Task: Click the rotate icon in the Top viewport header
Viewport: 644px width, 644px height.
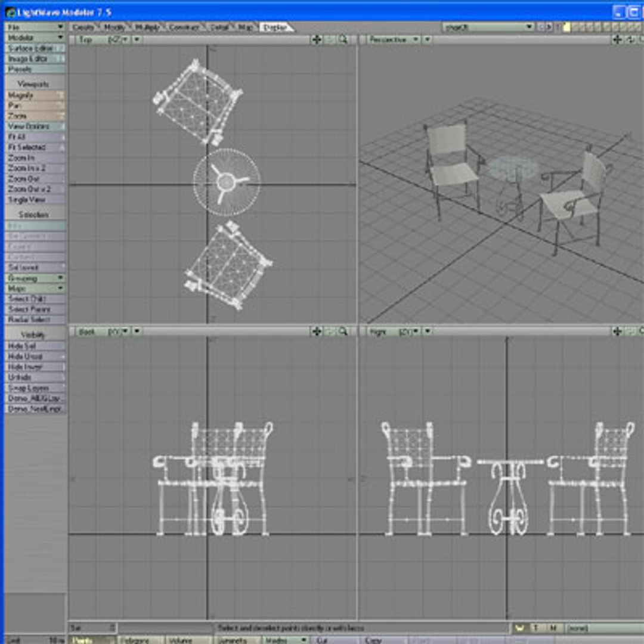Action: coord(330,39)
